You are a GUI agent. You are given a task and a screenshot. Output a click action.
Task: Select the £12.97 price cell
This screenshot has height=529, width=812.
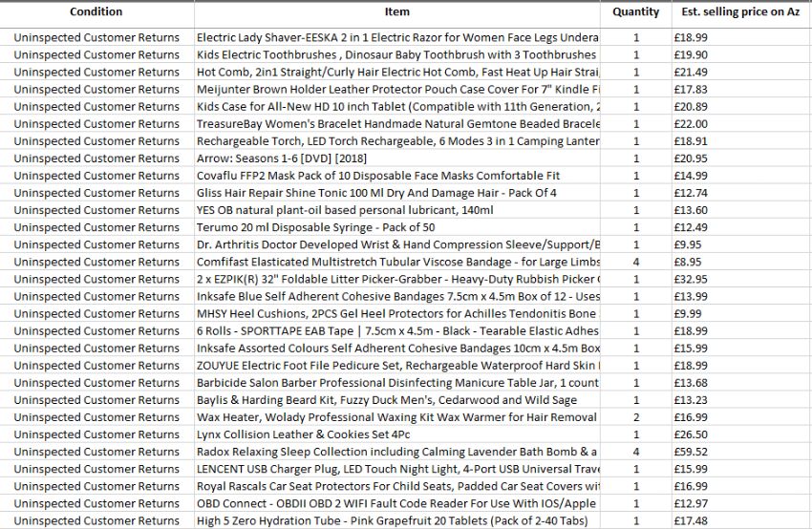point(741,503)
